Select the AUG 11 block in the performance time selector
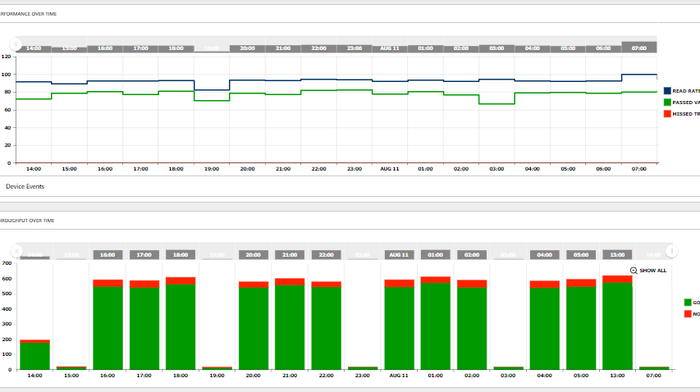The height and width of the screenshot is (392, 700). point(390,49)
